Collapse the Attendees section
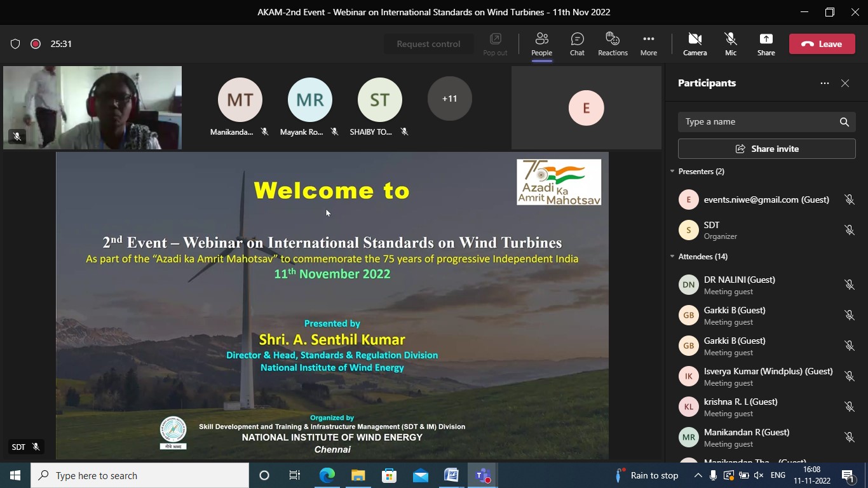Viewport: 868px width, 488px height. click(672, 257)
